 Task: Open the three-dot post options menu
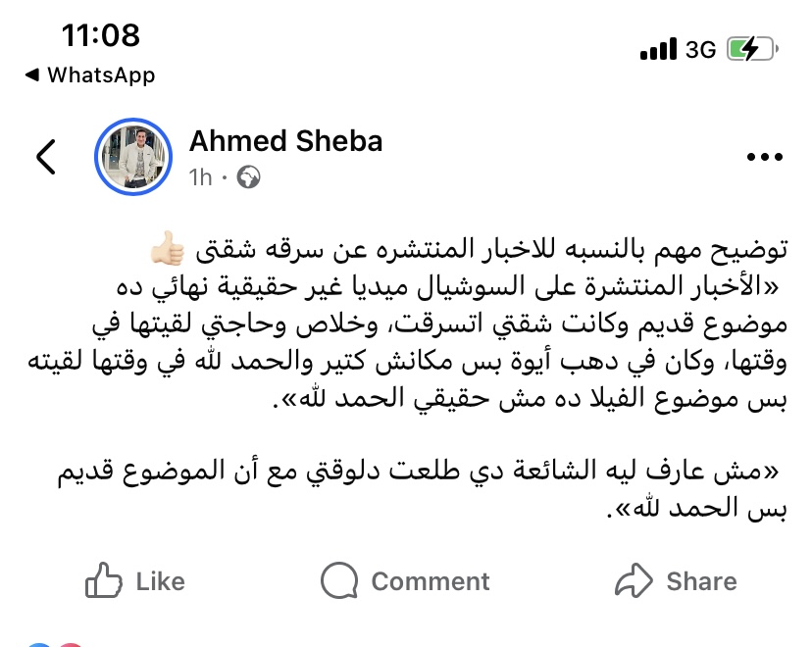(764, 156)
